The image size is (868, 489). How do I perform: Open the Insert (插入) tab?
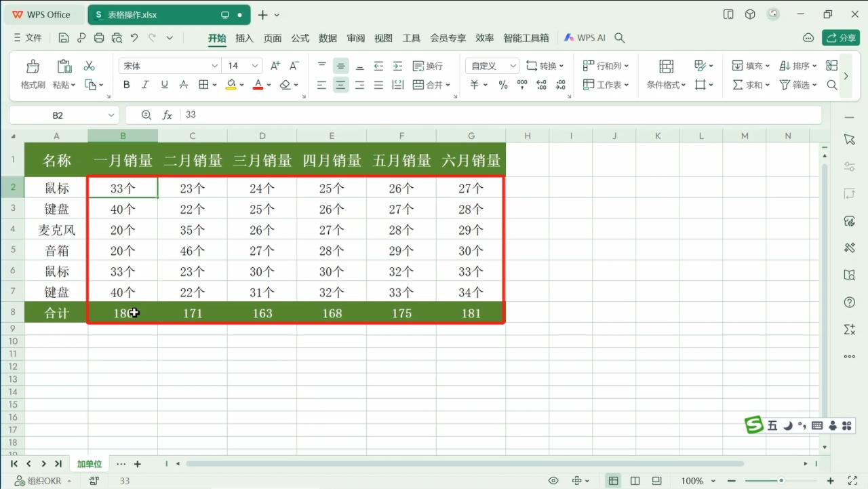[x=244, y=38]
